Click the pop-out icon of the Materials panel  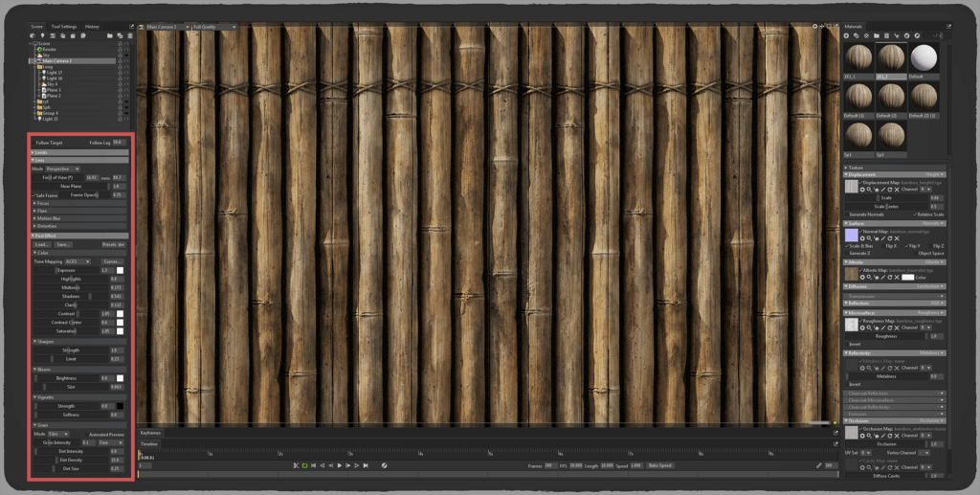948,26
